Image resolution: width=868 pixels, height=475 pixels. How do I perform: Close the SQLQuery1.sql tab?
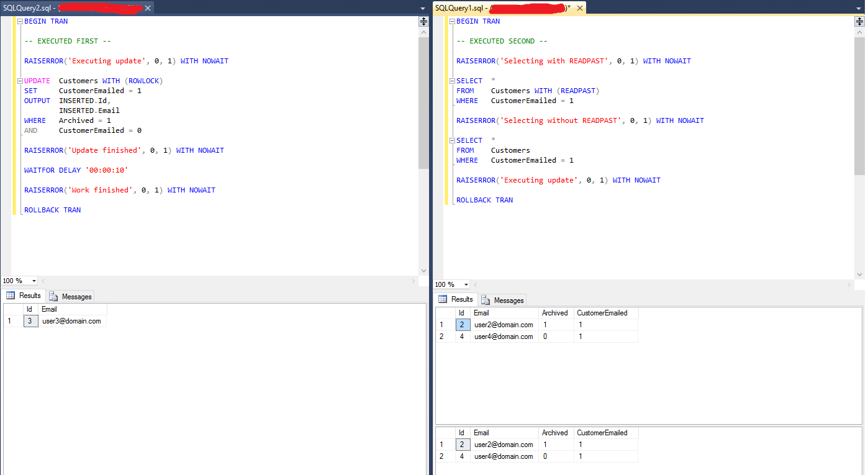(x=580, y=8)
